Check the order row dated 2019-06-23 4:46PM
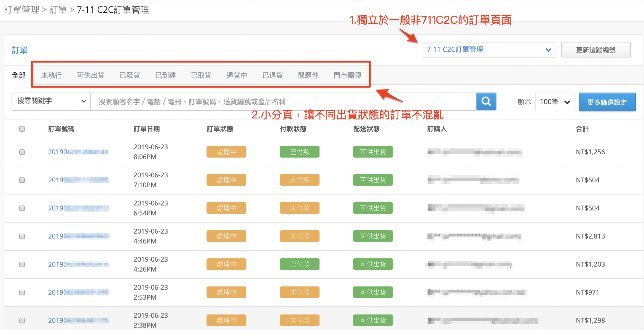This screenshot has height=330, width=644. (22, 236)
